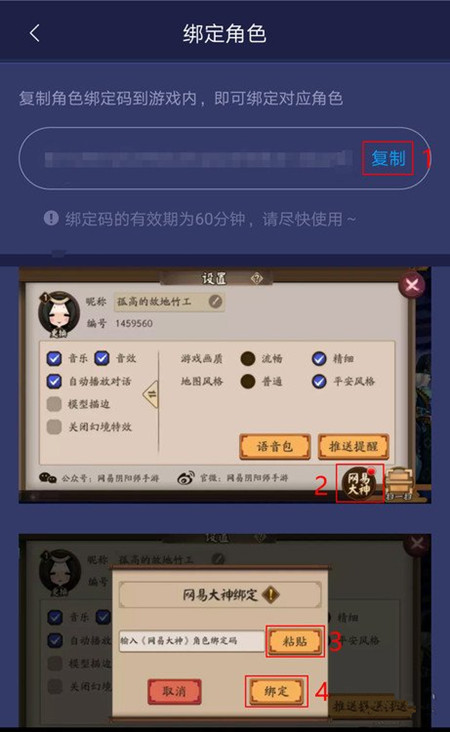Viewport: 450px width, 732px height.
Task: Go back using the top-left arrow
Action: 35,34
